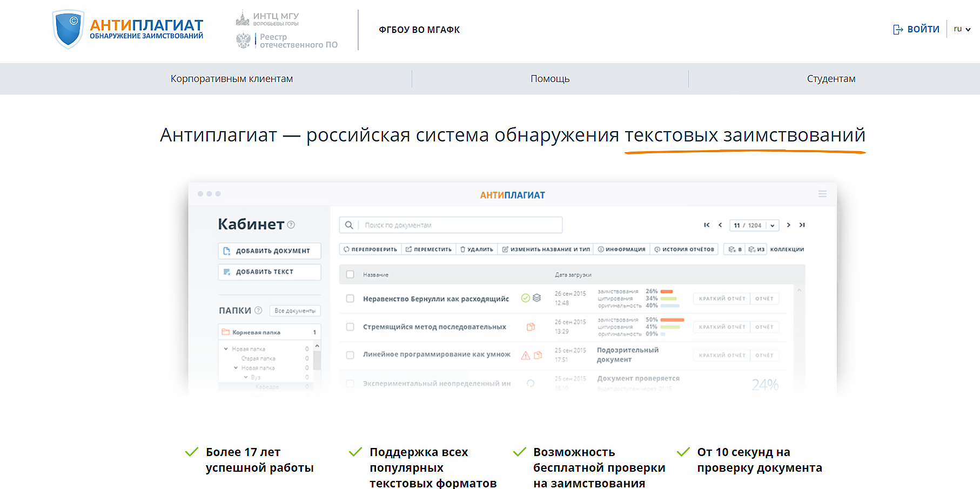Image resolution: width=980 pixels, height=489 pixels.
Task: Go to the next page arrow
Action: [789, 225]
